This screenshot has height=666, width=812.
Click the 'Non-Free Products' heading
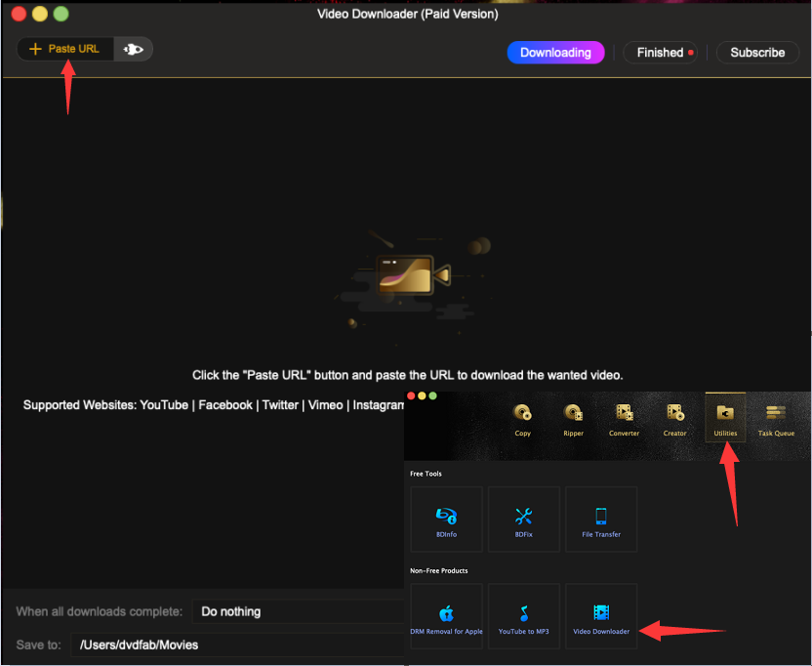[x=438, y=570]
